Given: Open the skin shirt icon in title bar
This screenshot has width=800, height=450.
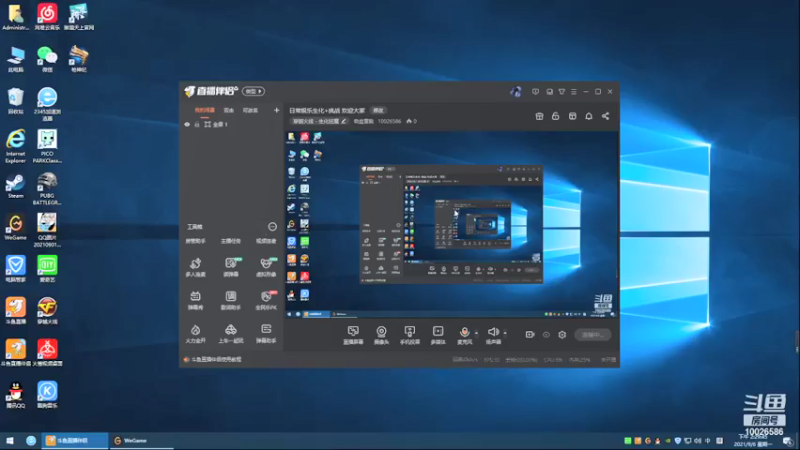Looking at the screenshot, I should point(562,92).
